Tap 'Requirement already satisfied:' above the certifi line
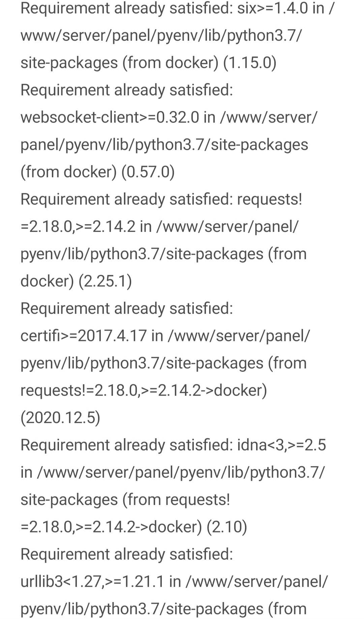The width and height of the screenshot is (364, 619). [x=127, y=308]
